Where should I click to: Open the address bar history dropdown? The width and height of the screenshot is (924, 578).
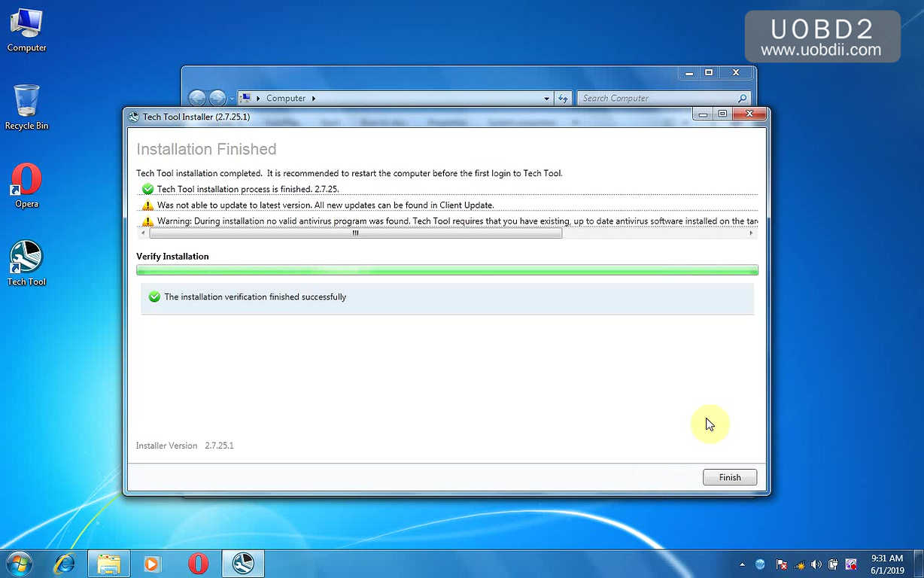[547, 99]
